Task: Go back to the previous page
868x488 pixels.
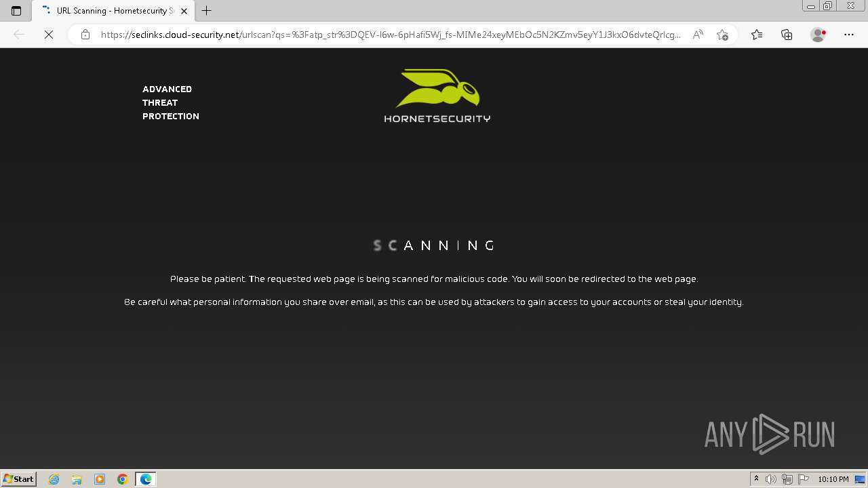Action: 19,35
